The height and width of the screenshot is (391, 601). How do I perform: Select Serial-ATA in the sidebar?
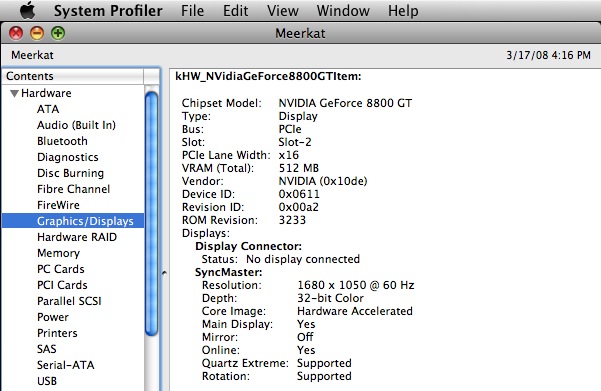coord(66,365)
